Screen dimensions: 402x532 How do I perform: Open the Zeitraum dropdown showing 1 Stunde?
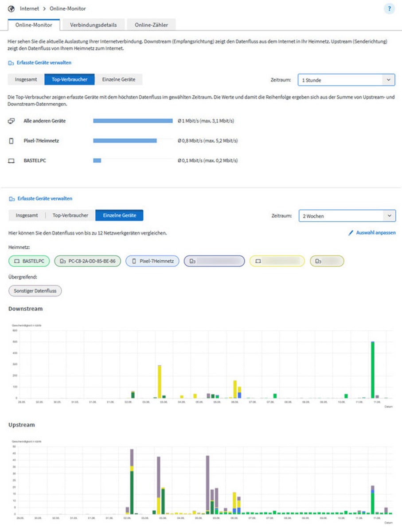(346, 80)
